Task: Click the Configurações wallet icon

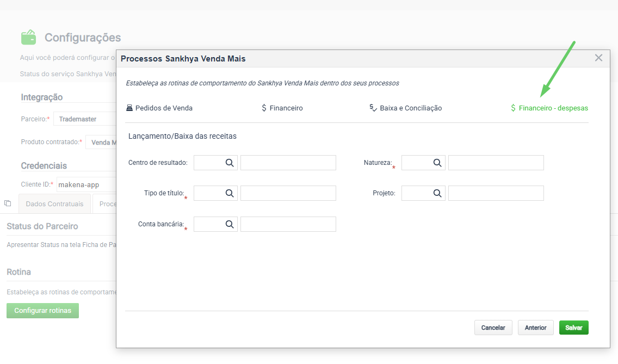Action: point(28,38)
